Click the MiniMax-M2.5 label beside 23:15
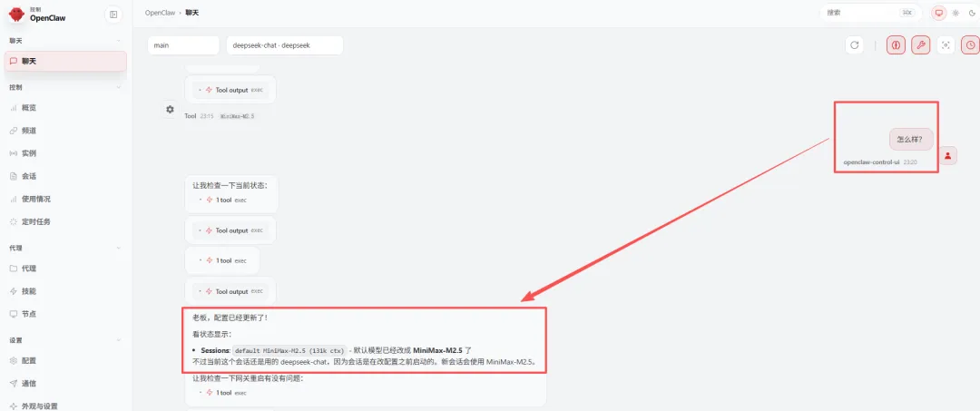The height and width of the screenshot is (411, 980). 238,116
